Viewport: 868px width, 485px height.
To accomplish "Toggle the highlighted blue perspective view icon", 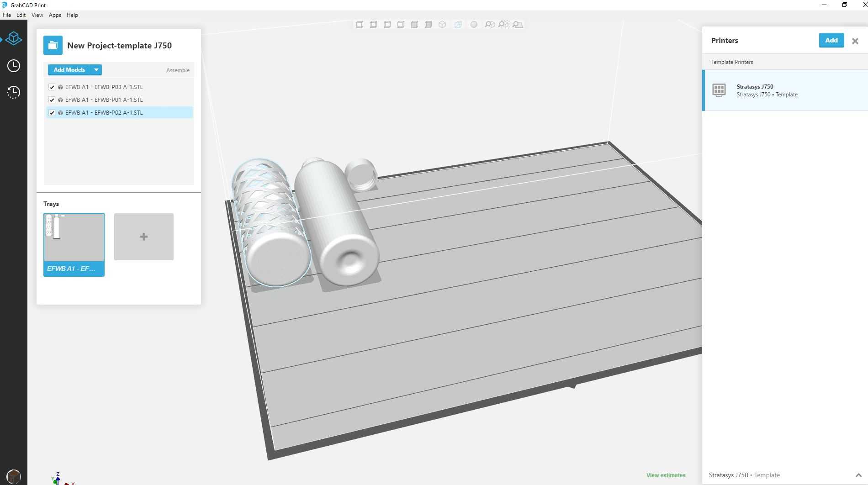I will click(458, 25).
